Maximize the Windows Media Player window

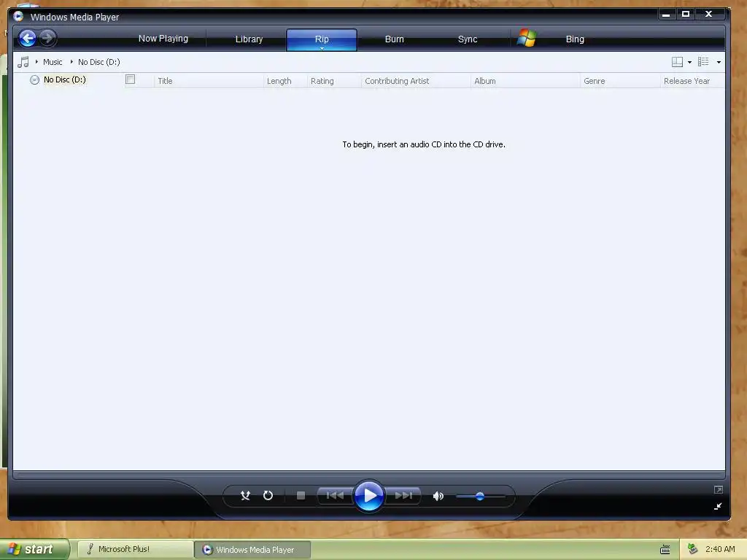click(x=686, y=15)
